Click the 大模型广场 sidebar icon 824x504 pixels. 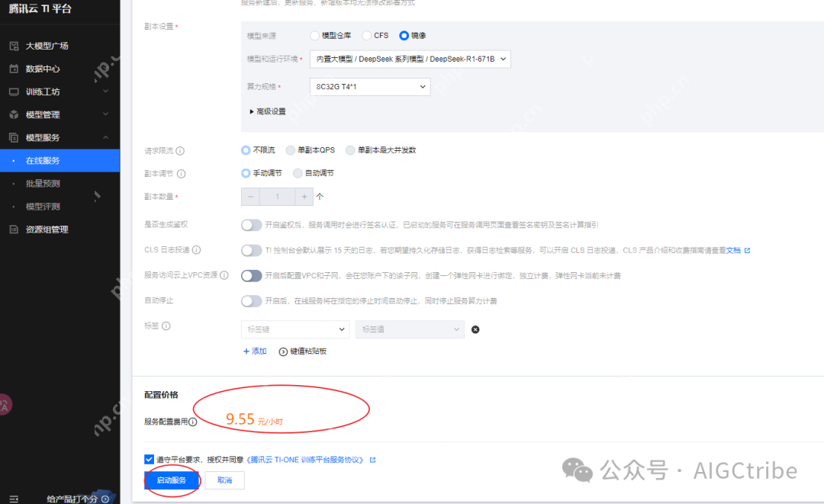pos(14,46)
